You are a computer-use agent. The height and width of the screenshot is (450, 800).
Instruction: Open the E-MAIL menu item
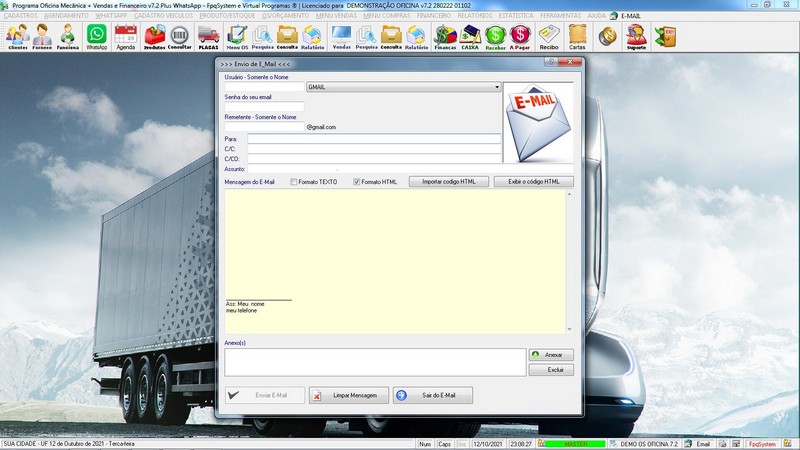pyautogui.click(x=631, y=16)
